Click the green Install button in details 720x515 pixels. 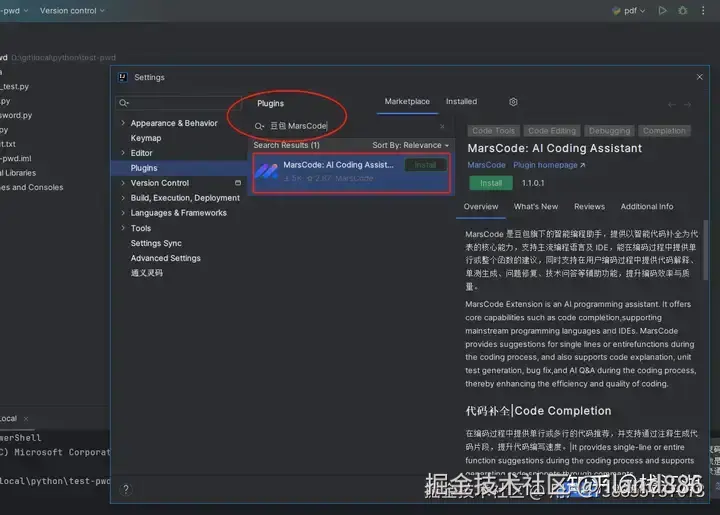pos(491,183)
